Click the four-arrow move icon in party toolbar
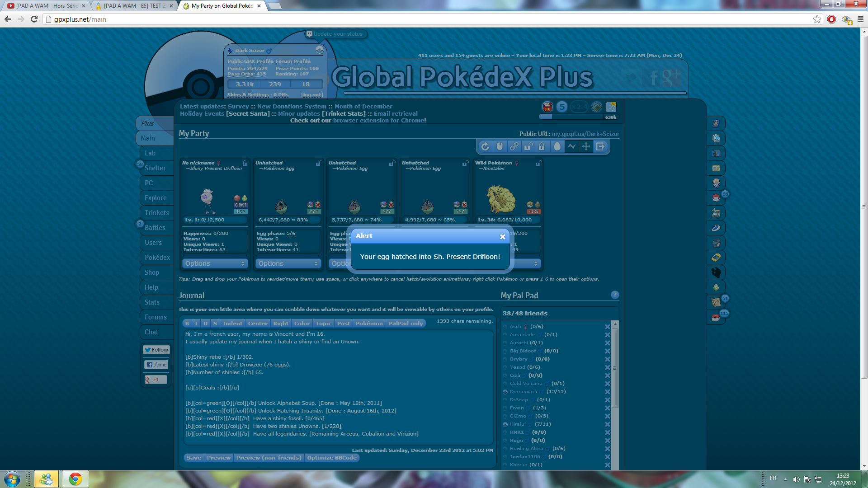Image resolution: width=868 pixels, height=488 pixels. [586, 146]
